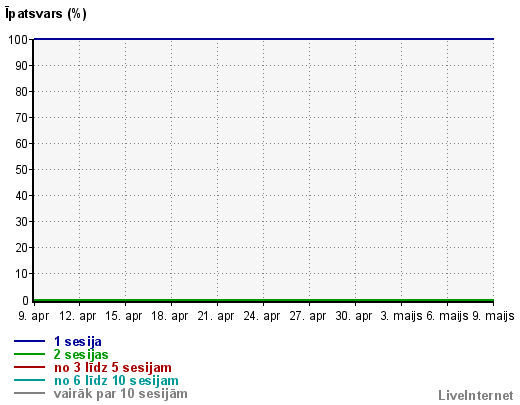Click the 50 y-axis value label
Viewport: 520px width, 405px height.
pos(21,170)
